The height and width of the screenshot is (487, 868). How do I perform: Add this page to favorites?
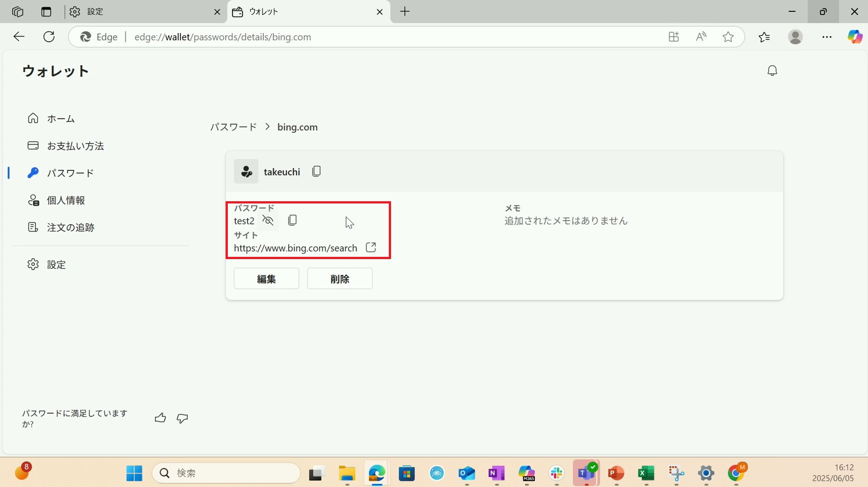point(728,37)
